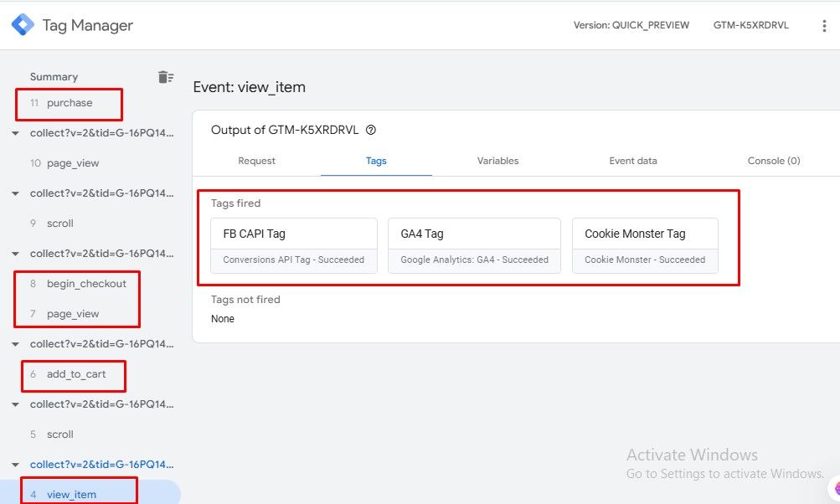Screen dimensions: 840x504
Task: Click the 'Event: view_item' heading
Action: tap(249, 87)
